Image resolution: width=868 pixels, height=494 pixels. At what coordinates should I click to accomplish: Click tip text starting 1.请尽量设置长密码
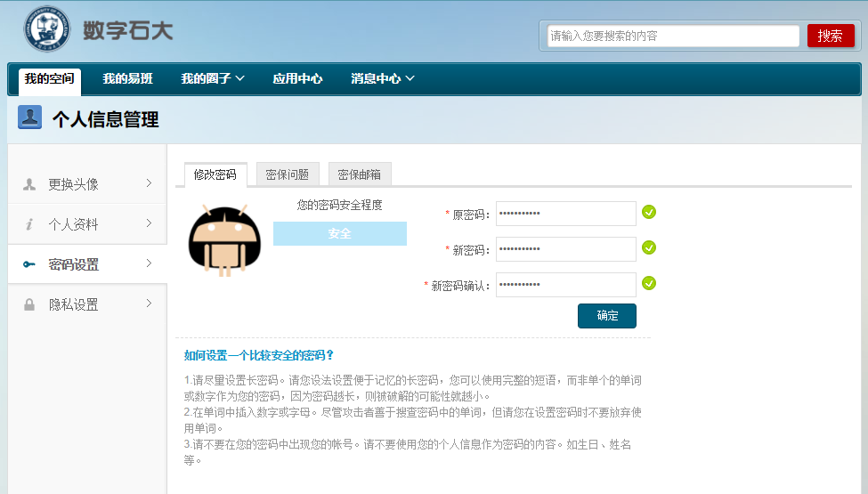(x=413, y=388)
